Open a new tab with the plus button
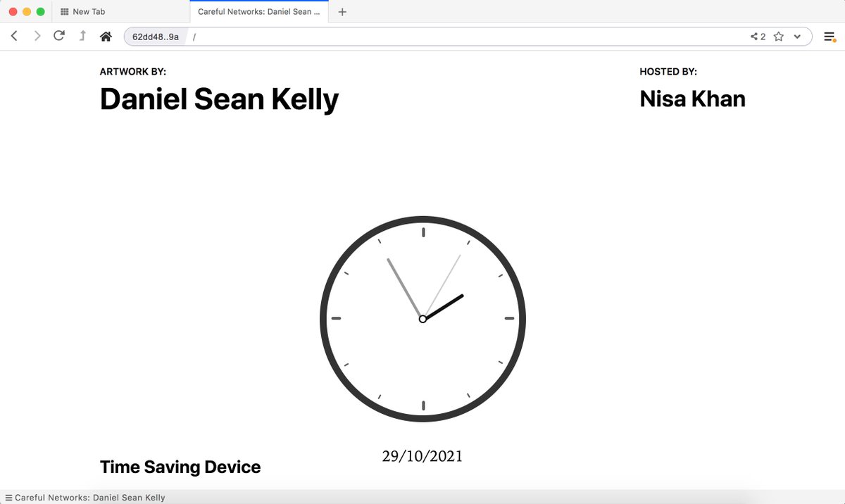Screen dimensions: 845x504 point(342,11)
